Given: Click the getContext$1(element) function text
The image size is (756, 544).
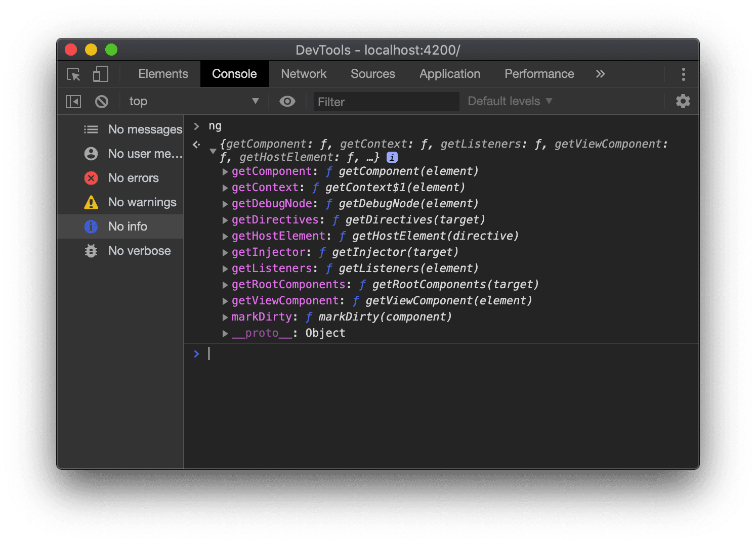Looking at the screenshot, I should (x=395, y=188).
